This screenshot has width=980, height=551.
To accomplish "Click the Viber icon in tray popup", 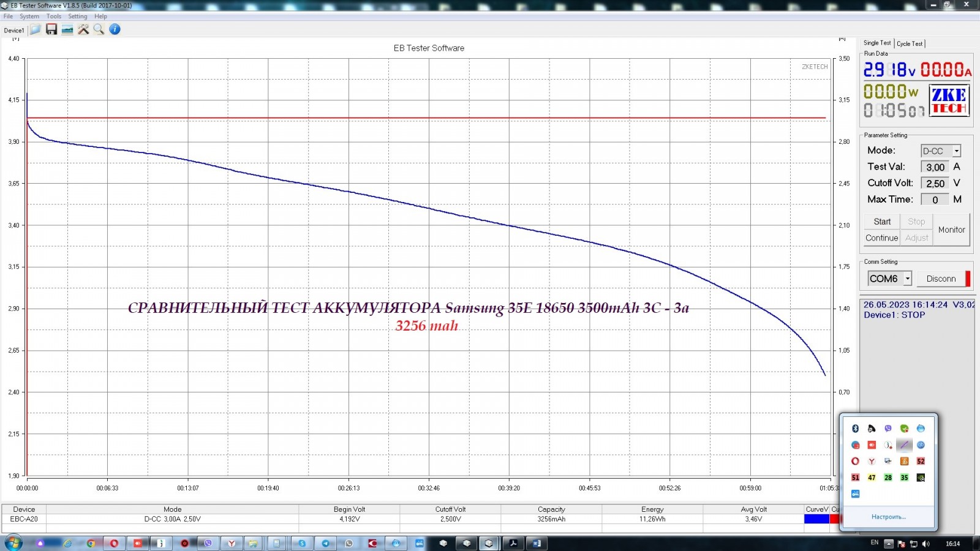I will click(x=888, y=429).
